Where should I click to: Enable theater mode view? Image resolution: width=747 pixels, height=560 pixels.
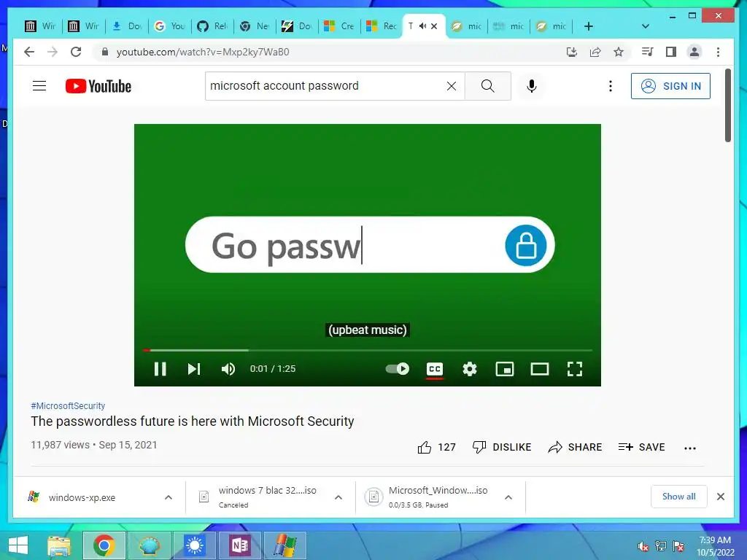coord(540,369)
